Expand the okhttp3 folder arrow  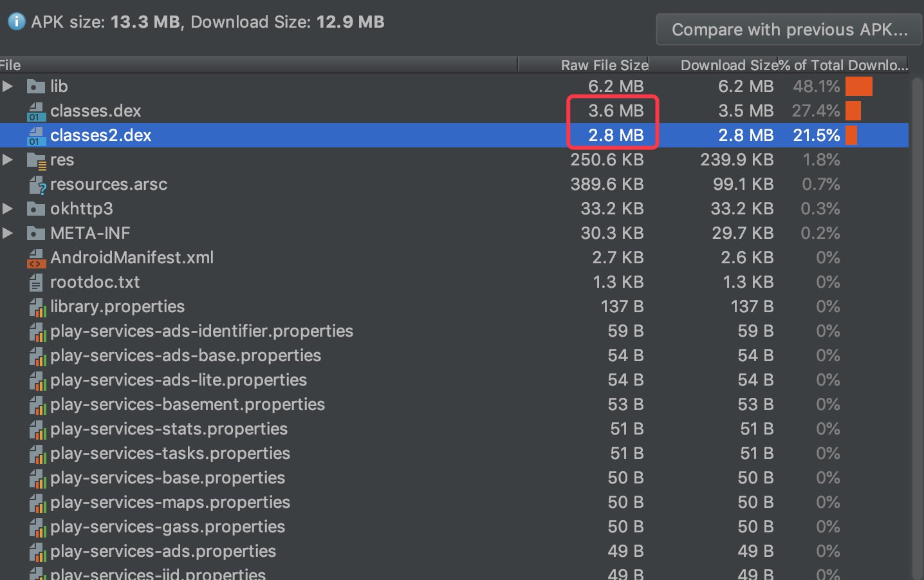pyautogui.click(x=8, y=209)
